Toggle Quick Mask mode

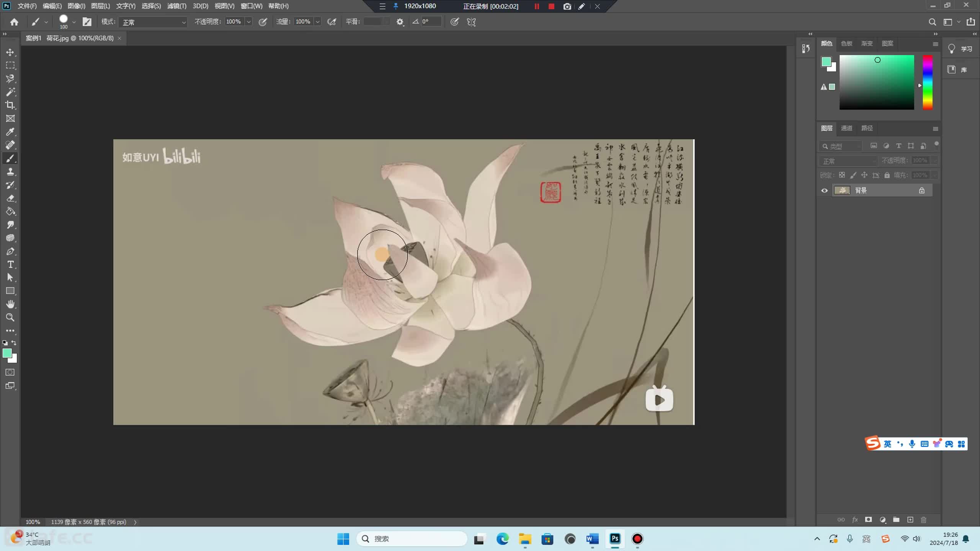tap(10, 372)
